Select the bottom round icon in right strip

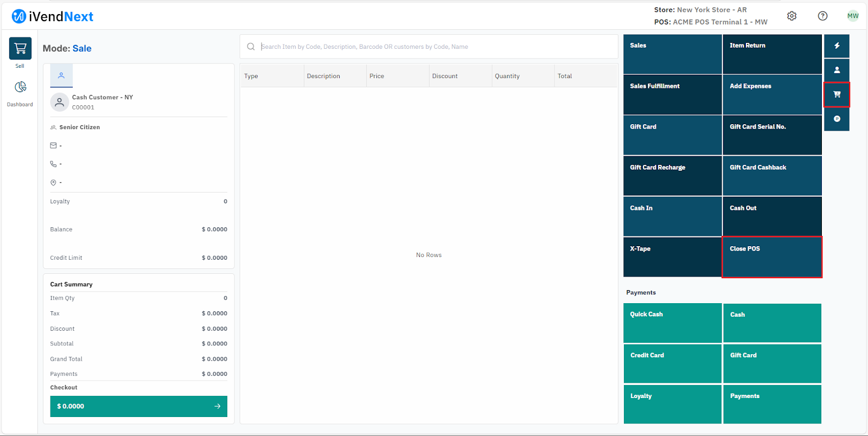click(x=837, y=119)
